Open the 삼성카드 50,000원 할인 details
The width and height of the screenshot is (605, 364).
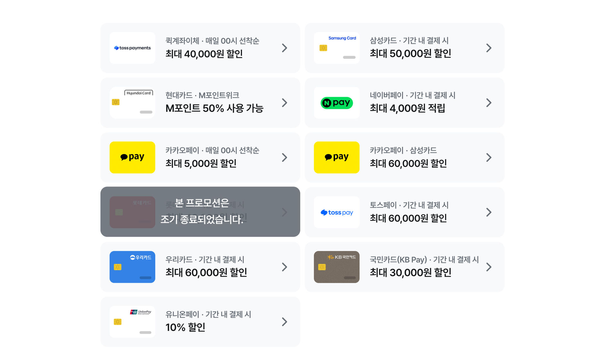405,48
